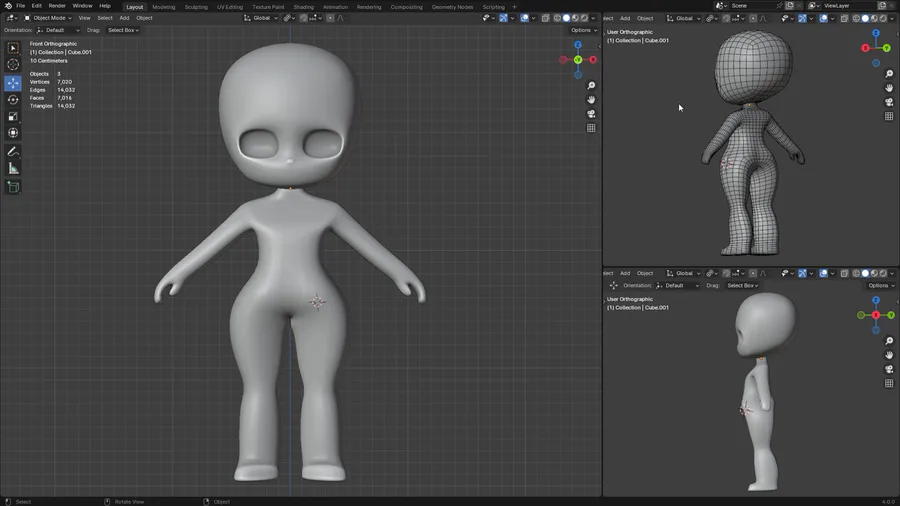This screenshot has height=506, width=900.
Task: Click the red X axis on main viewport gizmo
Action: (x=593, y=60)
